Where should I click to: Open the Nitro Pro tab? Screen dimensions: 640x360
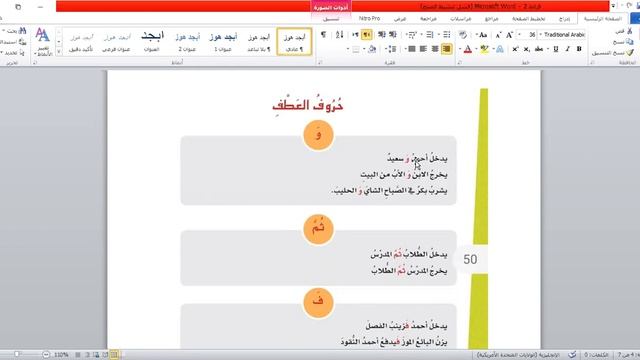tap(369, 18)
